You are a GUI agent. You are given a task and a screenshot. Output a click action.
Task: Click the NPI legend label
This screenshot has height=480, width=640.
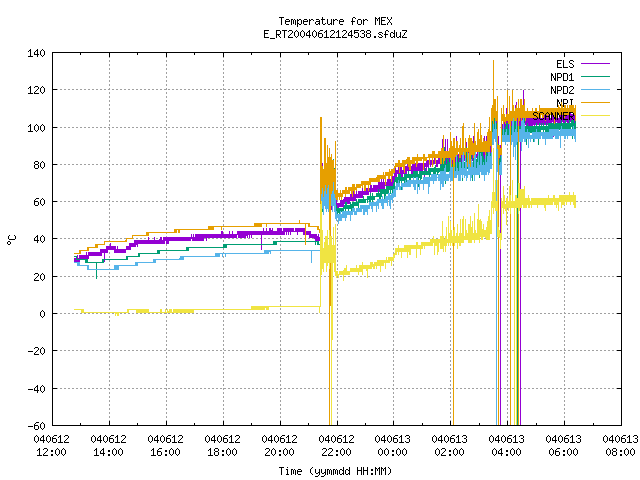pos(565,103)
